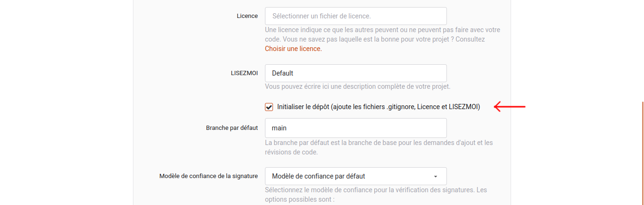Click the "Modèle de confiance de la signature" label

pos(209,176)
